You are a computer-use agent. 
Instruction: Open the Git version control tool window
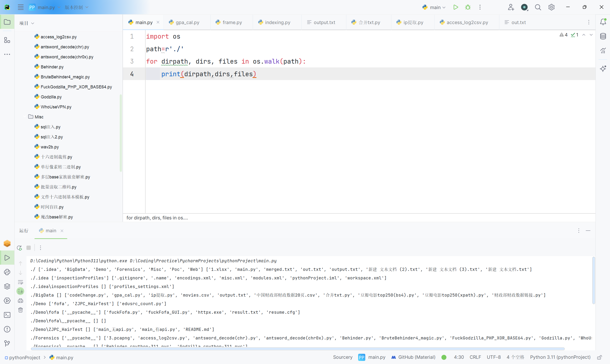coord(7,344)
